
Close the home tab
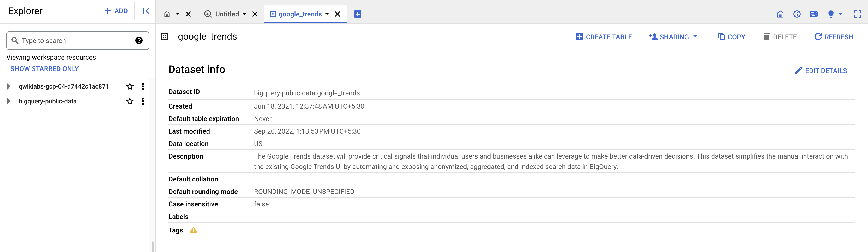pyautogui.click(x=188, y=14)
